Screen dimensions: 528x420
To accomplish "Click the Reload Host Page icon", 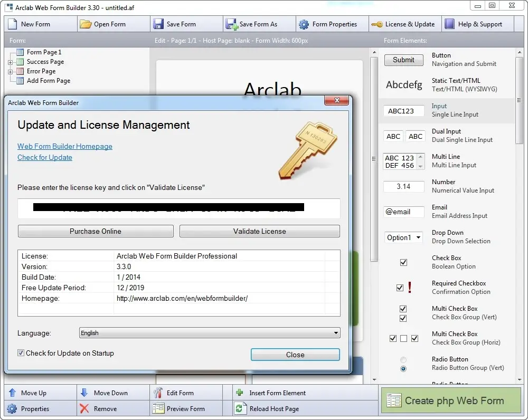I will [x=239, y=408].
